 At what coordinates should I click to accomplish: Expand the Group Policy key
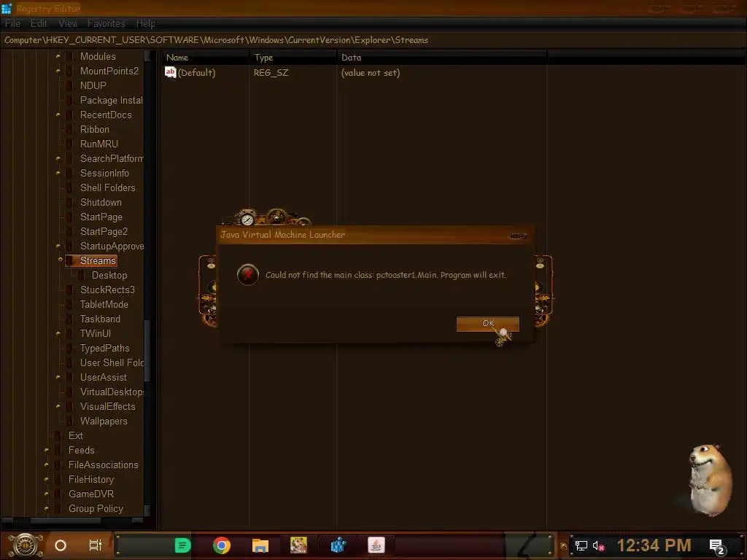47,508
